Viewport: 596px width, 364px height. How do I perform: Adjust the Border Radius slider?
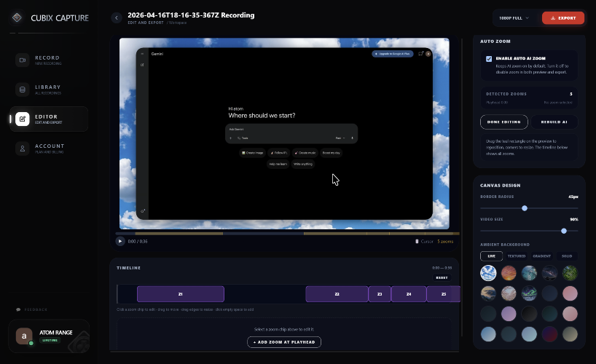click(x=529, y=208)
